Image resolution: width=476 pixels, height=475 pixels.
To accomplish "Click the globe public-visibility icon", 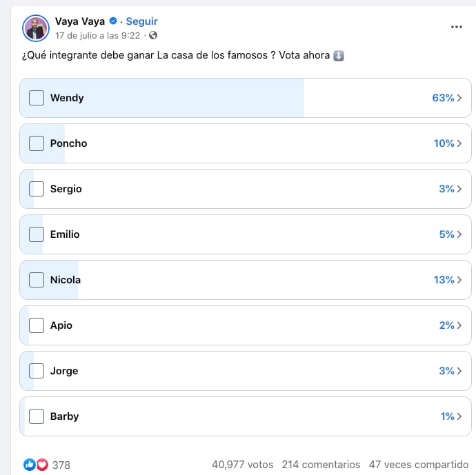I will (153, 35).
